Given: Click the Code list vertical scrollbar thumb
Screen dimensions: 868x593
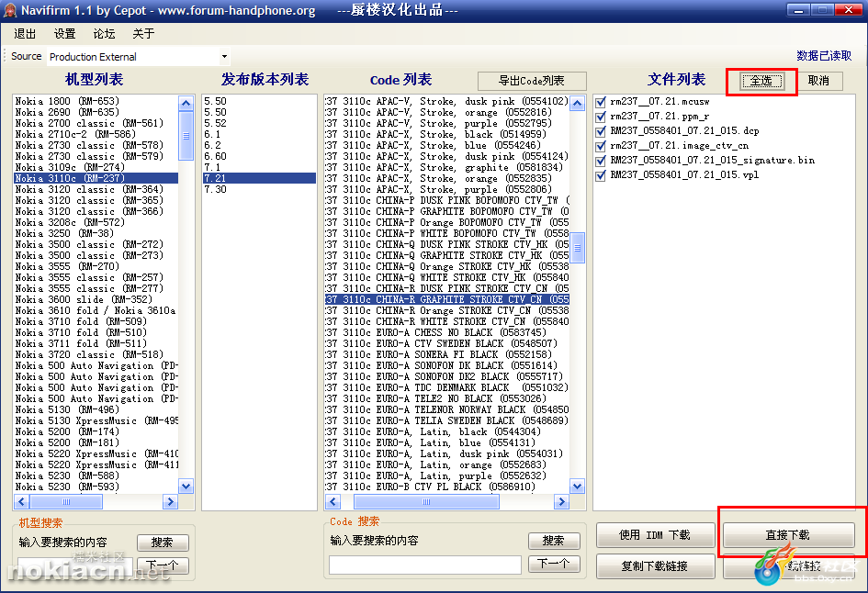Looking at the screenshot, I should click(578, 248).
